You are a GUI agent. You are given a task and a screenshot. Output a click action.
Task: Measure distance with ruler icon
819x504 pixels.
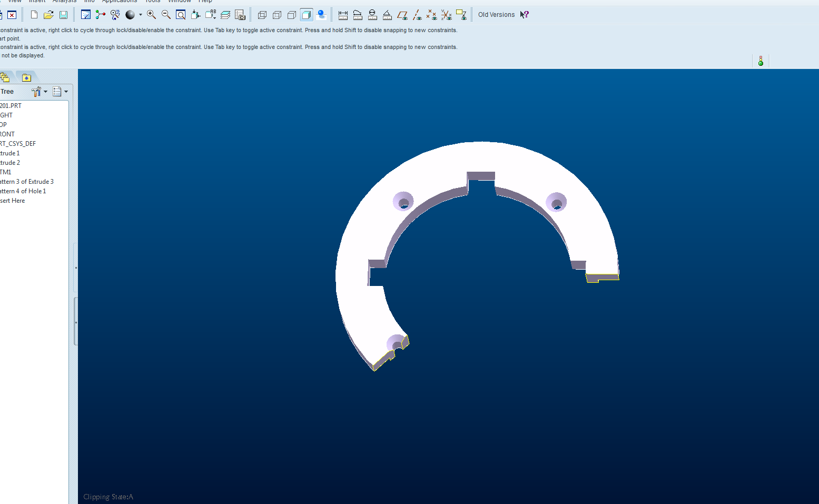343,15
